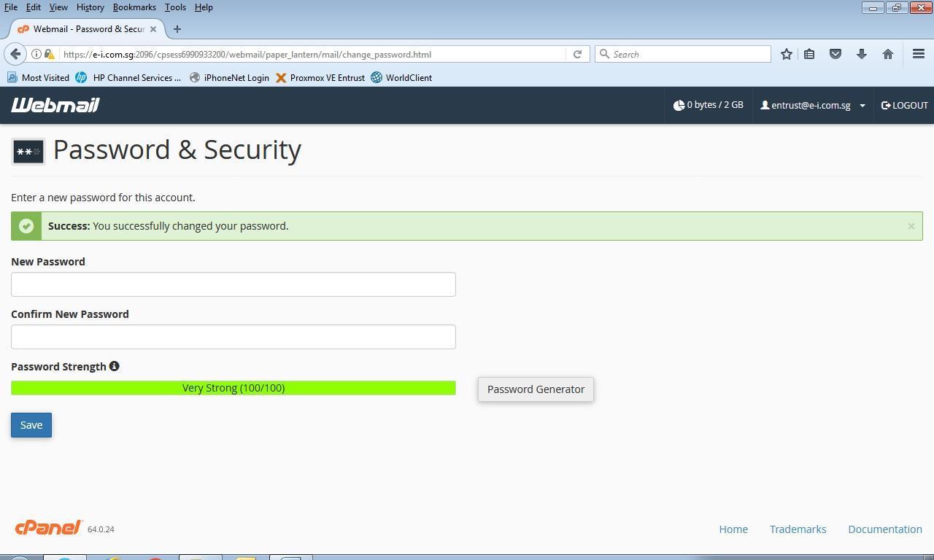Open Proxmox VE Entrust bookmark

320,77
